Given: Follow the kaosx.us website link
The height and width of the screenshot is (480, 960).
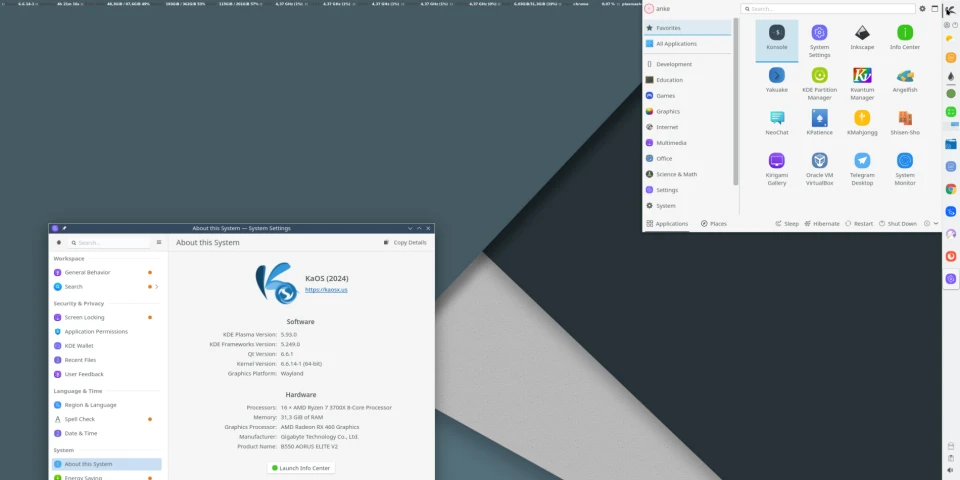Looking at the screenshot, I should coord(326,290).
